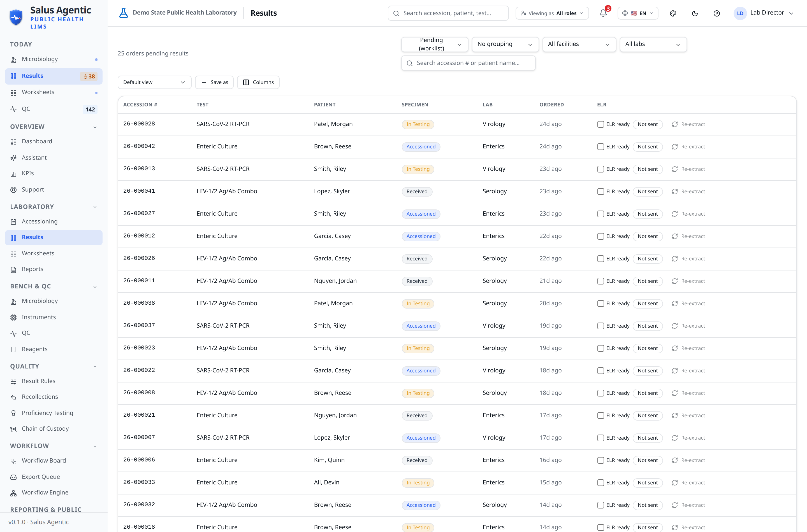Open Microbiology under BENCH & QC

54,301
